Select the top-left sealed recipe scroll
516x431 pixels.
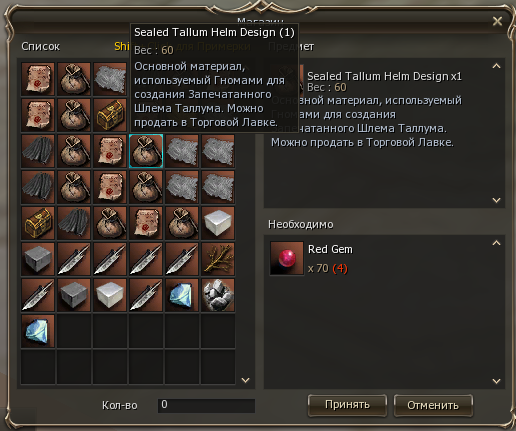tap(38, 79)
